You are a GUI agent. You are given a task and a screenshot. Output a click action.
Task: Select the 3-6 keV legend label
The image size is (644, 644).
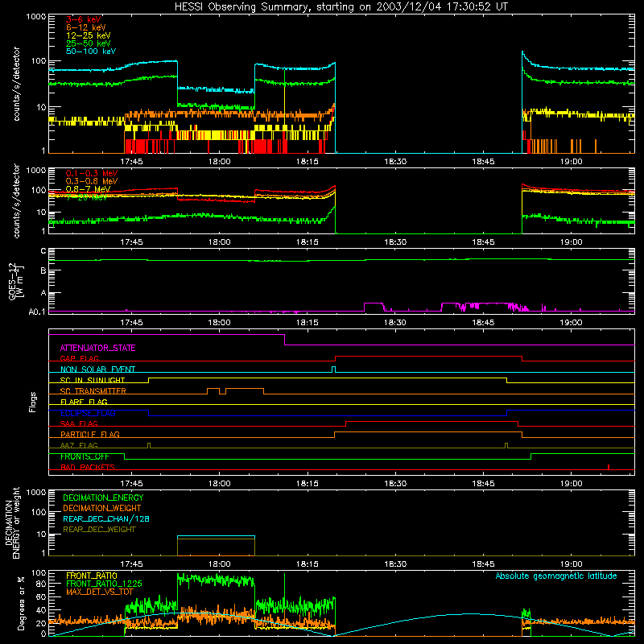click(84, 19)
